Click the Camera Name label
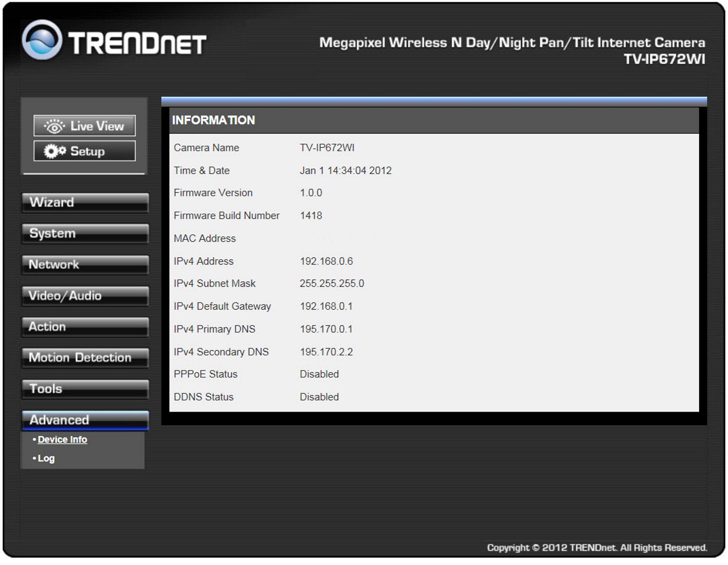Screen dimensions: 728x565 (206, 148)
